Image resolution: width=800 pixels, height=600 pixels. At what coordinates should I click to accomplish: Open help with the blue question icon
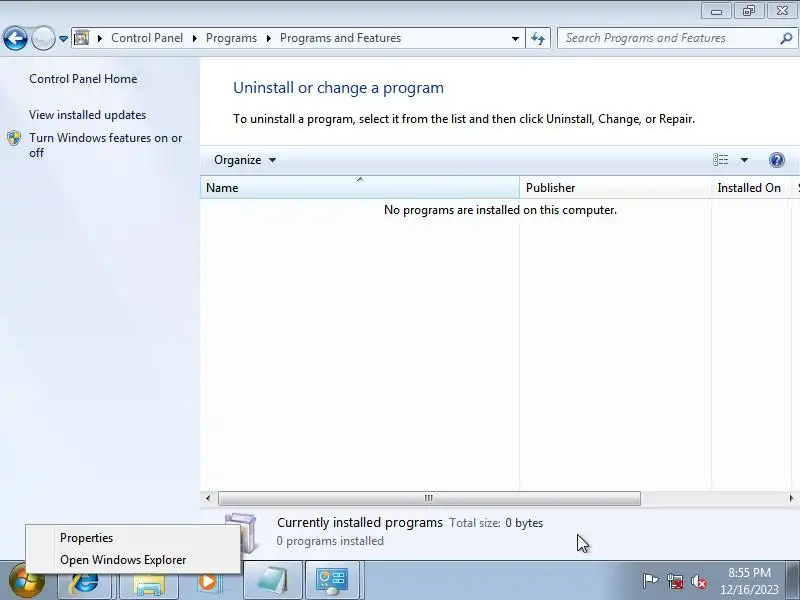[x=777, y=160]
